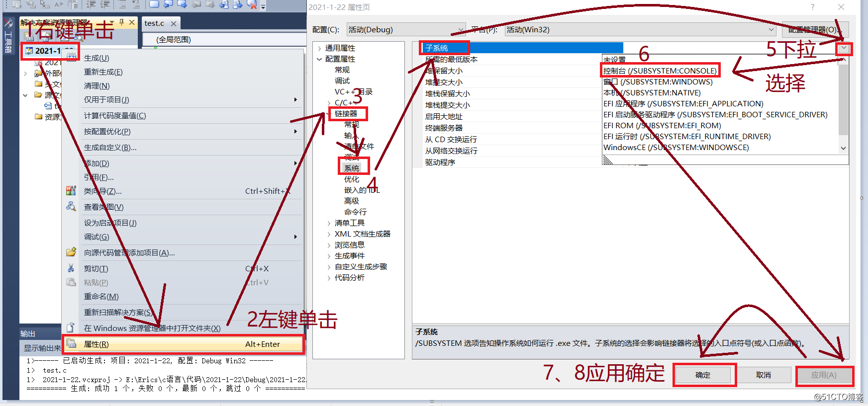Image resolution: width=868 pixels, height=406 pixels.
Task: Click the scissors Cut icon in context menu
Action: pos(71,268)
